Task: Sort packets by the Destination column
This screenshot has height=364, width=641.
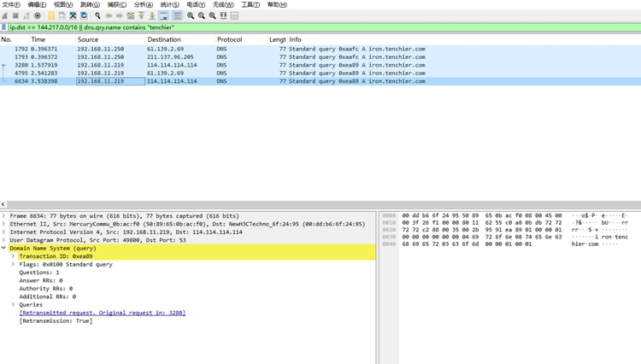Action: (x=179, y=39)
